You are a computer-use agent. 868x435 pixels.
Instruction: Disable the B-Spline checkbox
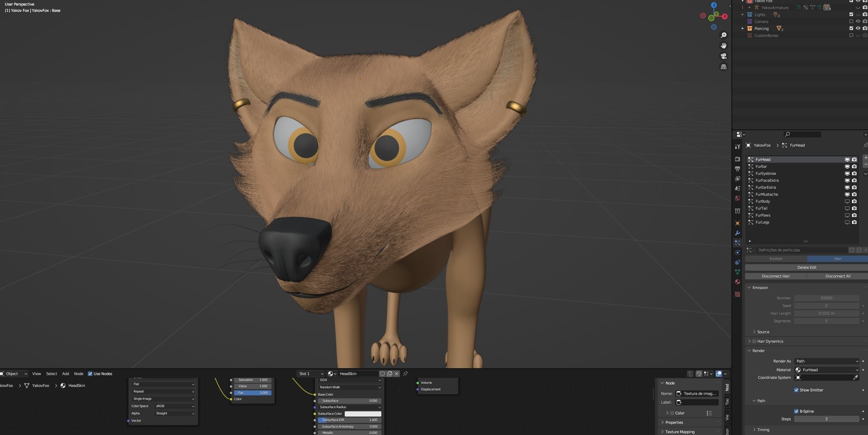click(796, 411)
